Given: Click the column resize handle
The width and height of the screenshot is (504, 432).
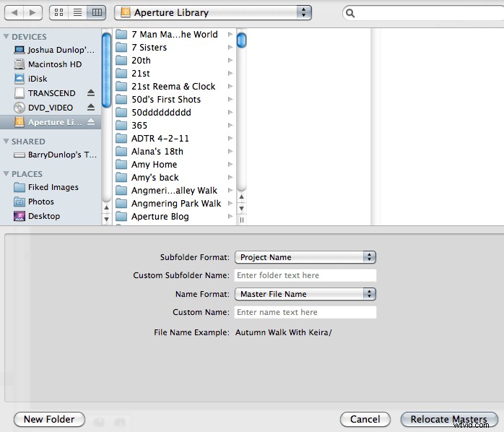Looking at the screenshot, I should click(241, 220).
